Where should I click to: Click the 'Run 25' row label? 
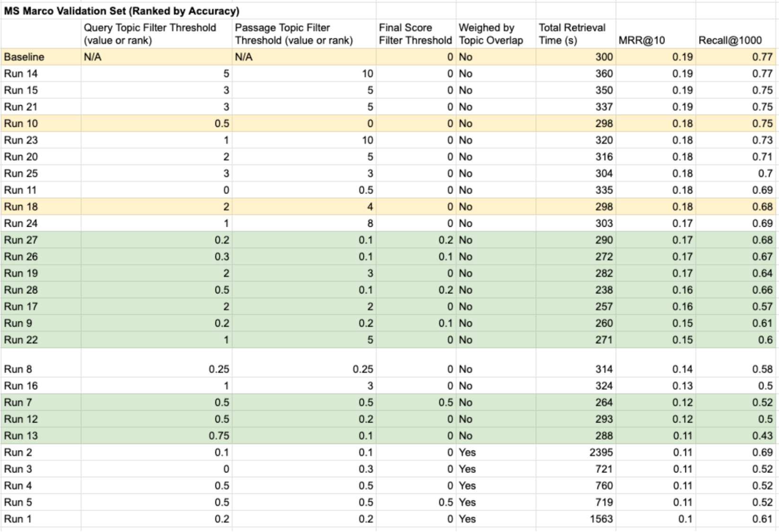click(21, 173)
